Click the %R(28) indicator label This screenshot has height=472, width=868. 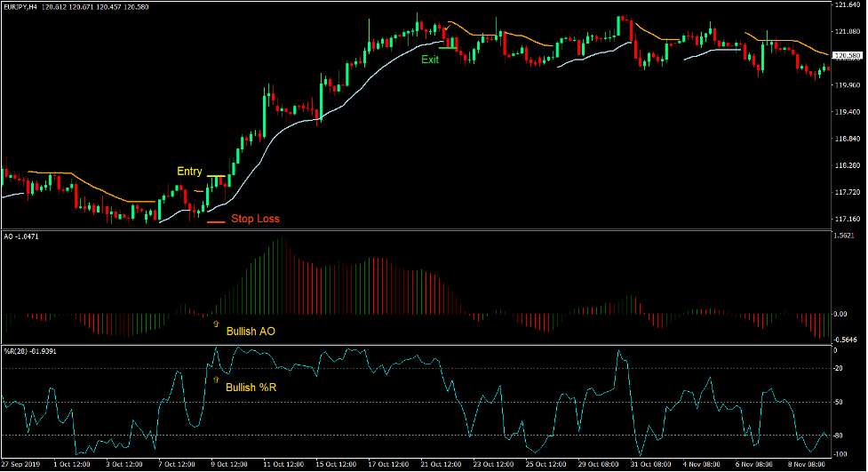(x=31, y=350)
